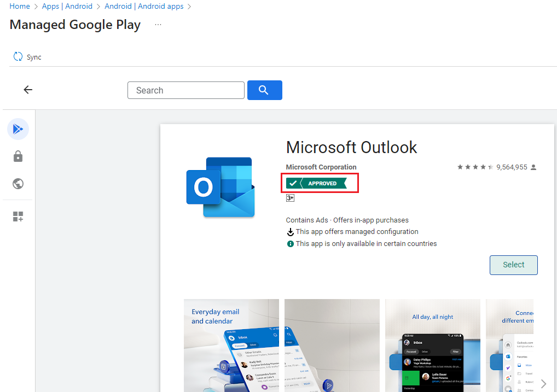Select the private apps lock icon
This screenshot has width=557, height=392.
tap(18, 156)
